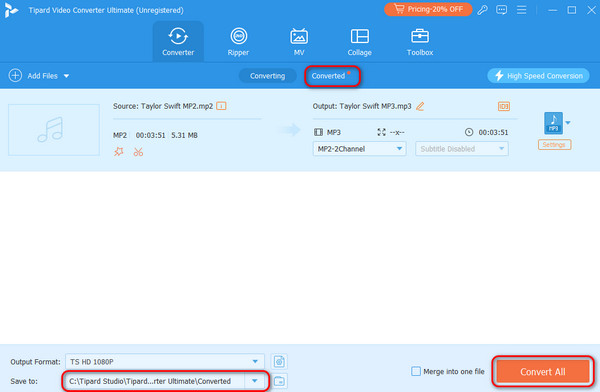This screenshot has width=600, height=392.
Task: Go to the Collage tab
Action: click(359, 42)
